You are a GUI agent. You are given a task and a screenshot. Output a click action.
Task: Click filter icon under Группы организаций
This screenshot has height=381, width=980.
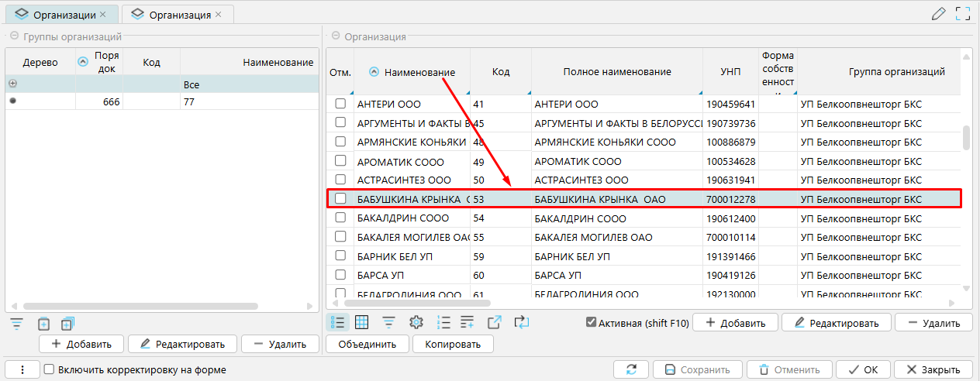(x=16, y=324)
